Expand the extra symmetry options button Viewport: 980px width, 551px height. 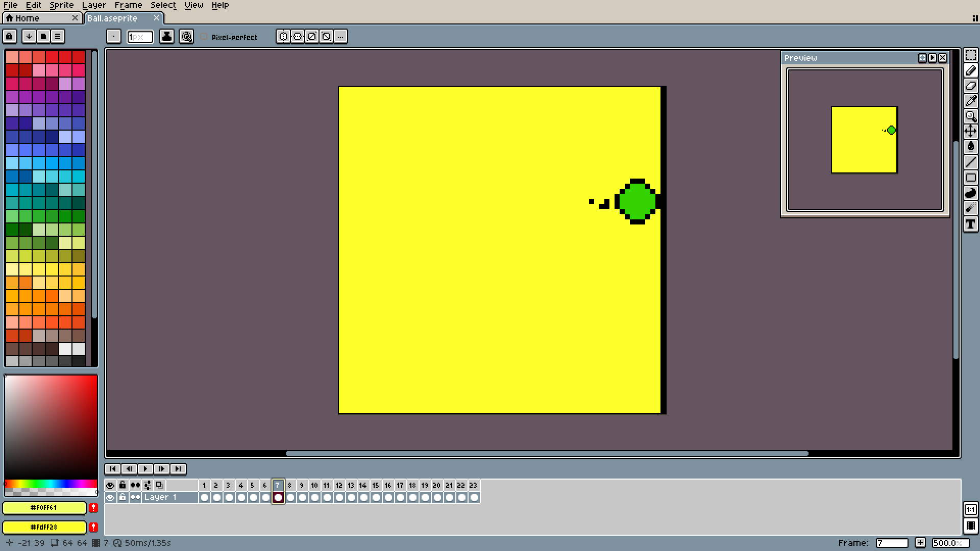[340, 36]
